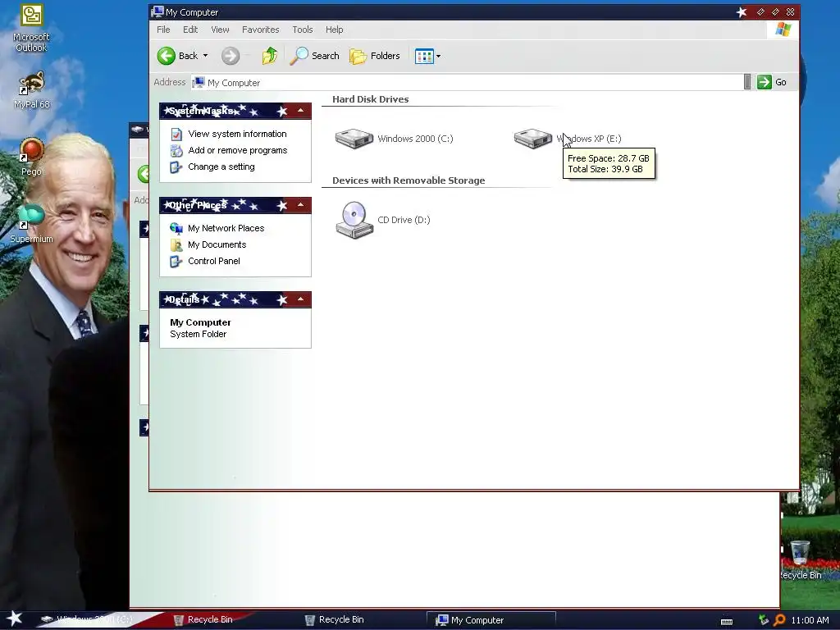Open the View menu
The image size is (840, 630).
pos(220,30)
